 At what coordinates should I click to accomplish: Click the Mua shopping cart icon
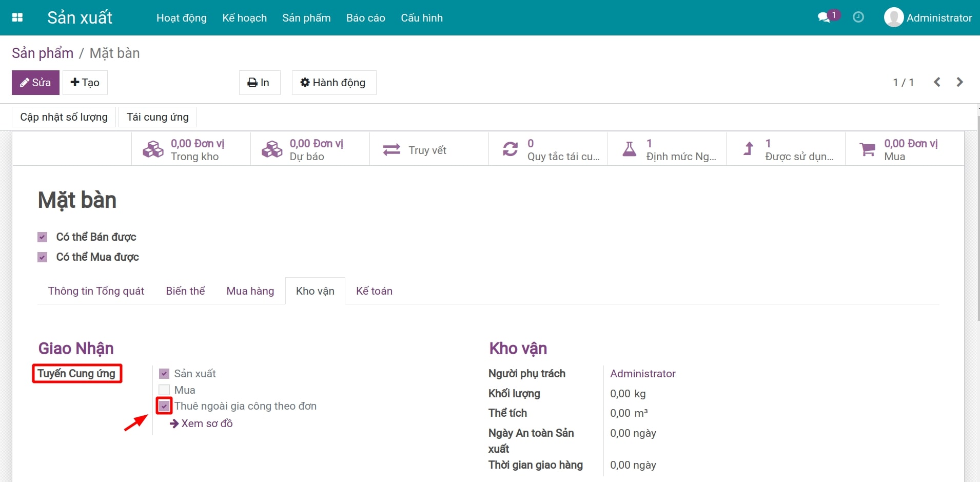coord(867,149)
